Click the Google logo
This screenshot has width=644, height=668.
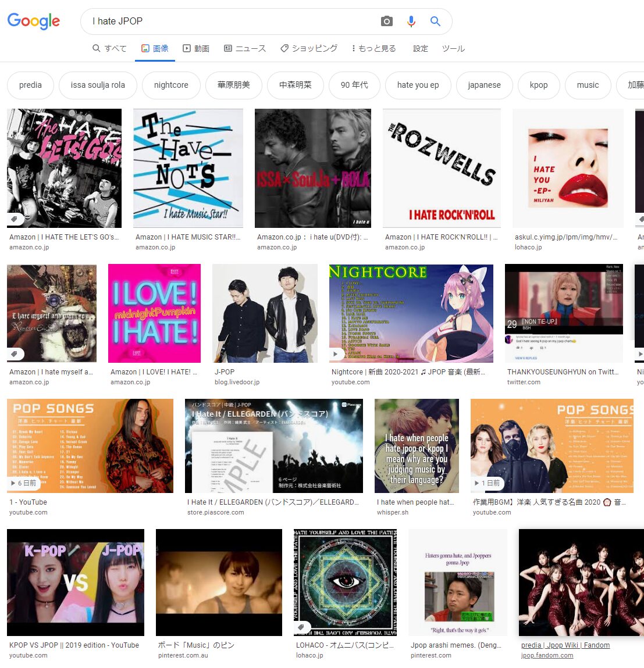[34, 22]
